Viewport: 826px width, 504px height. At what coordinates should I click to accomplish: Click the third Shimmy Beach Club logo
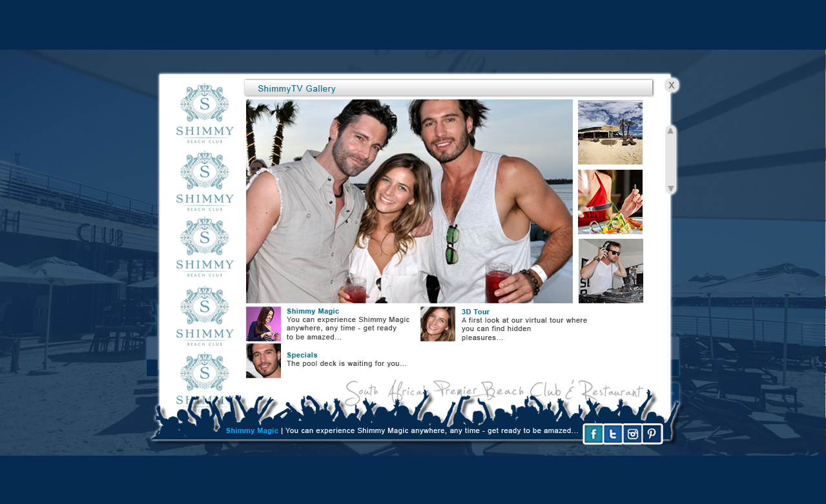pyautogui.click(x=205, y=248)
